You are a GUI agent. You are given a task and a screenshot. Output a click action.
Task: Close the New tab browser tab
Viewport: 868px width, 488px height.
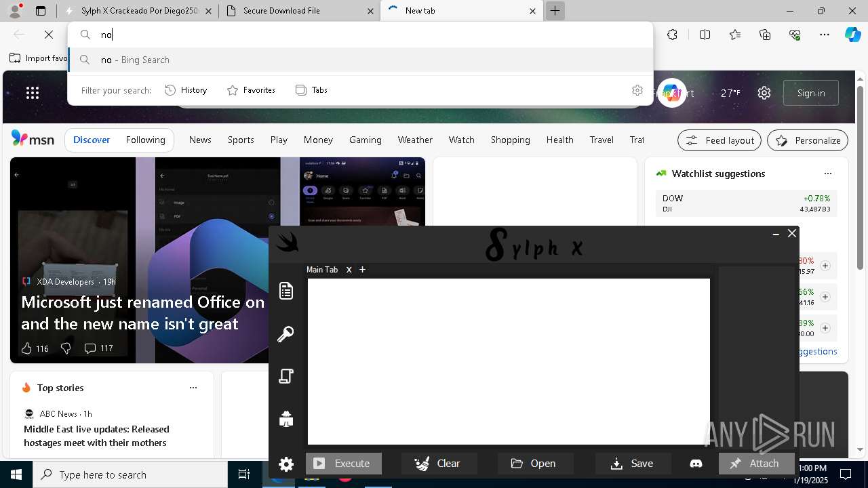tap(532, 11)
